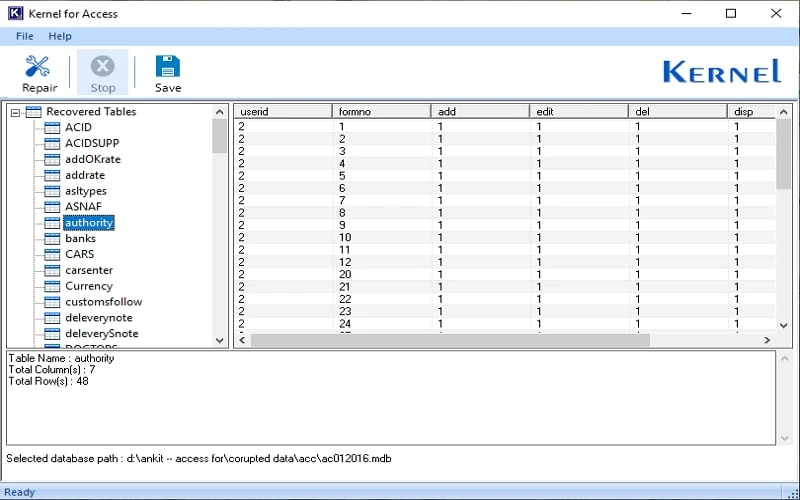Click the data grid horizontal scrollbar thumb
Image resolution: width=800 pixels, height=500 pixels.
coord(451,340)
